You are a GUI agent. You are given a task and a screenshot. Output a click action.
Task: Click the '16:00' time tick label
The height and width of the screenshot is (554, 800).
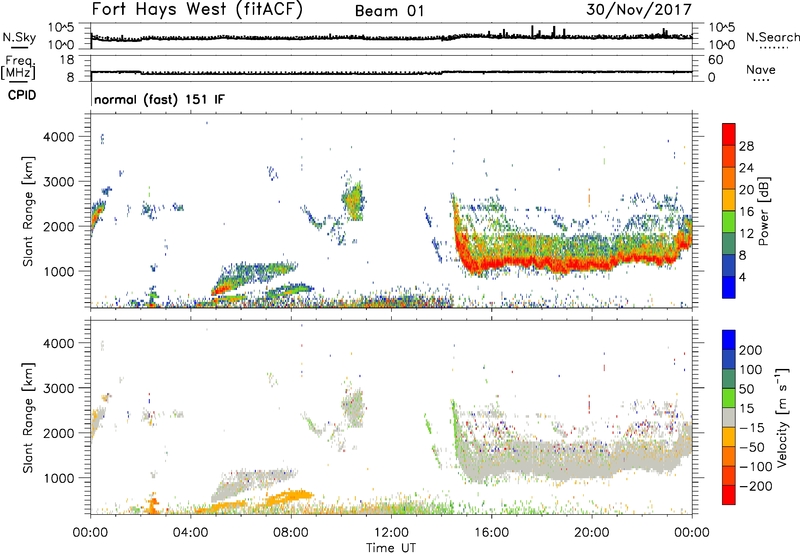[491, 533]
